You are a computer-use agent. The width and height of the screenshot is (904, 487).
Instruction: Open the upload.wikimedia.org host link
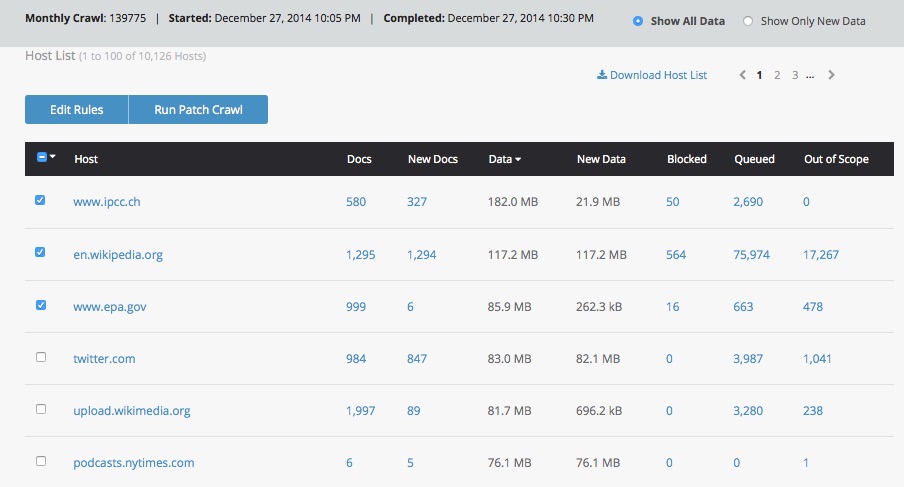[132, 410]
